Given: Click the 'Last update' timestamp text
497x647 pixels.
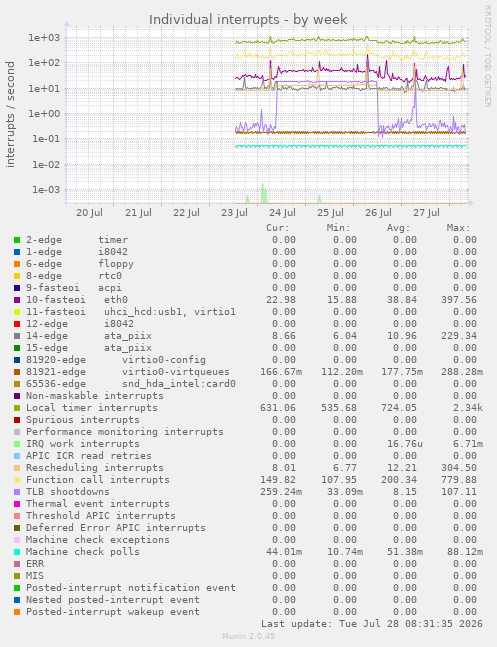Looking at the screenshot, I should click(372, 623).
